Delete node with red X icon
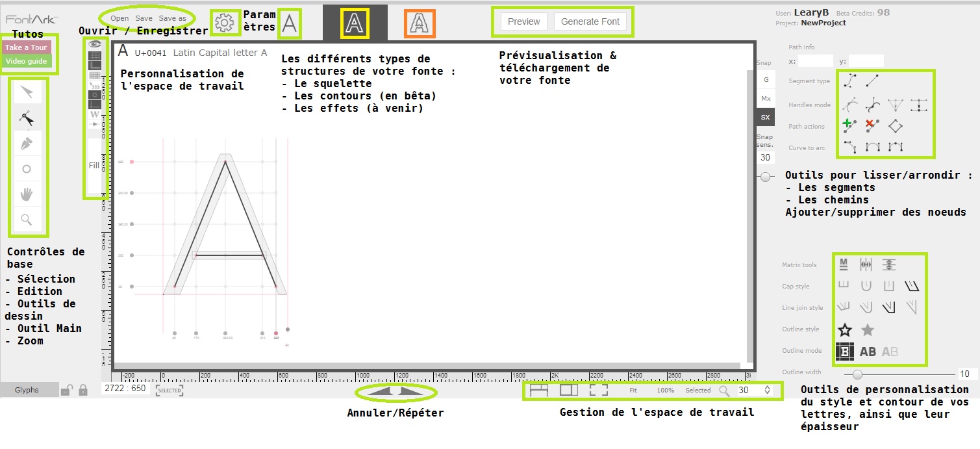980x449 pixels. (873, 125)
